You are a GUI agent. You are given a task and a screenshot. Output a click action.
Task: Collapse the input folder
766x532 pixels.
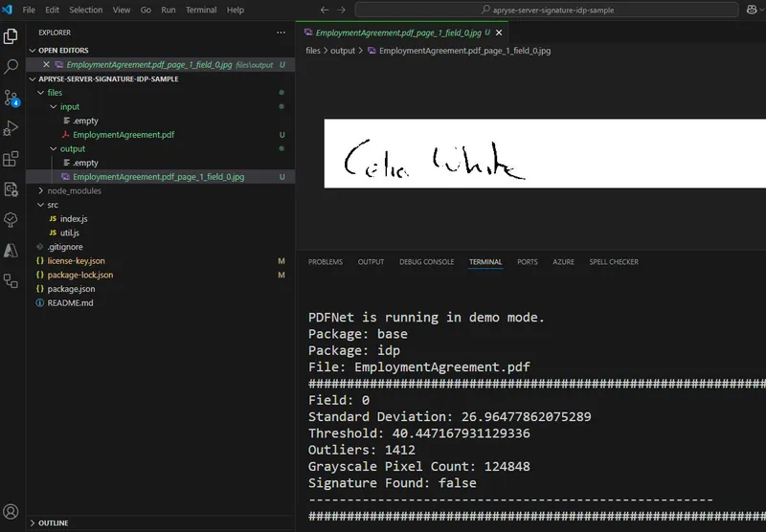54,106
